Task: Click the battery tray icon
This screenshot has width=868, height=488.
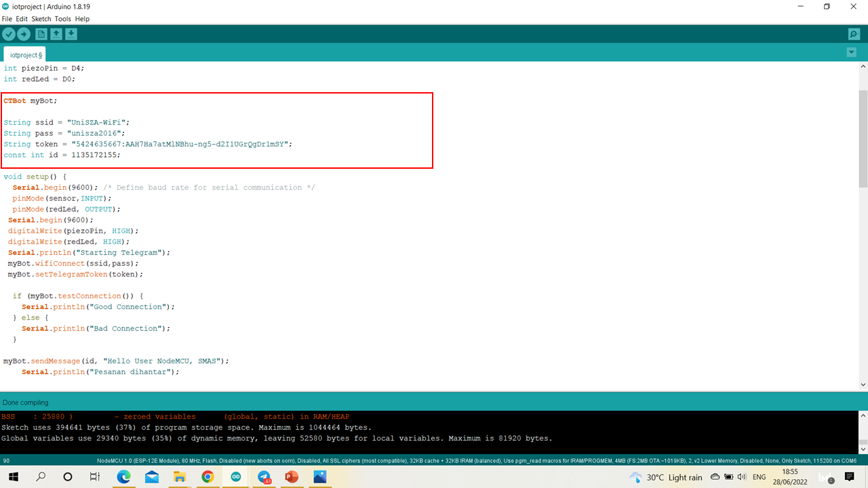Action: click(x=728, y=477)
